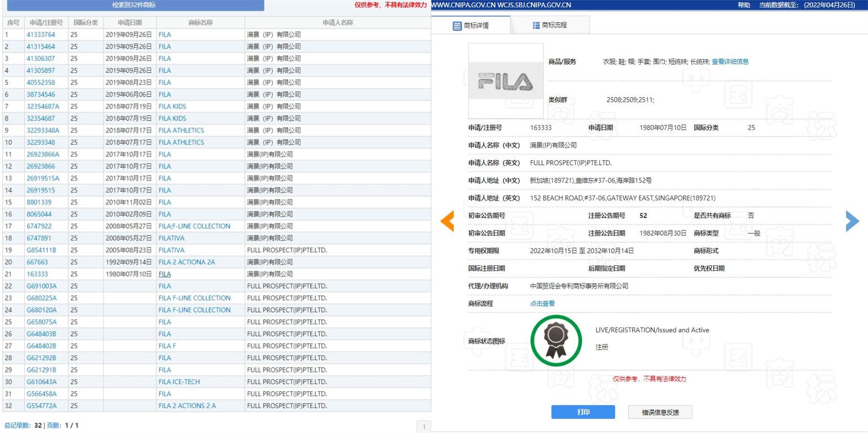Click the document icon on 商标详情 tab
Viewport: 868px width, 433px height.
(457, 25)
